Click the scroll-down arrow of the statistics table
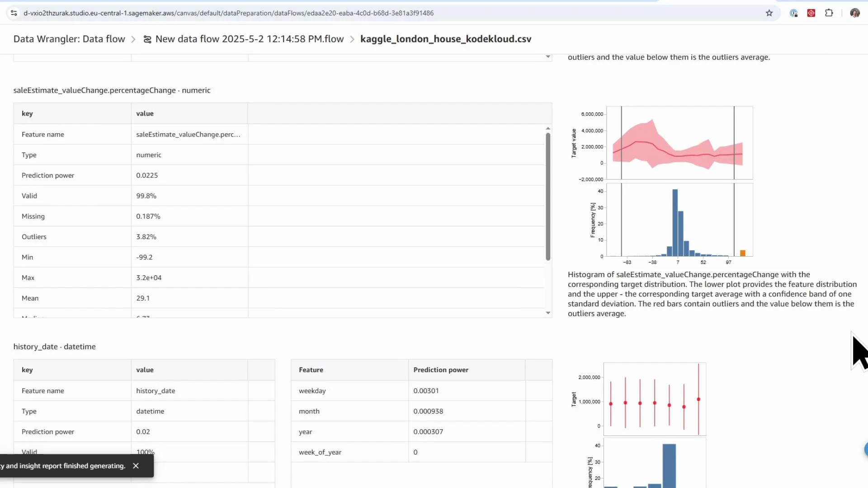Viewport: 868px width, 488px height. coord(548,313)
